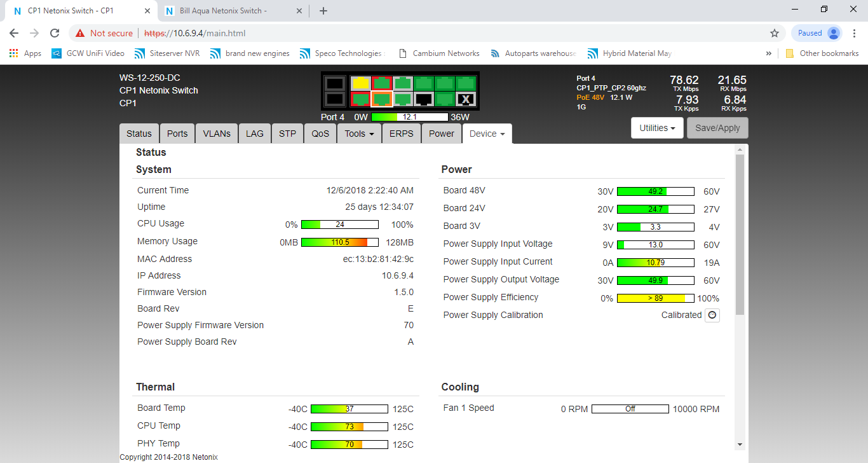Go to the ERPS tab

point(401,134)
